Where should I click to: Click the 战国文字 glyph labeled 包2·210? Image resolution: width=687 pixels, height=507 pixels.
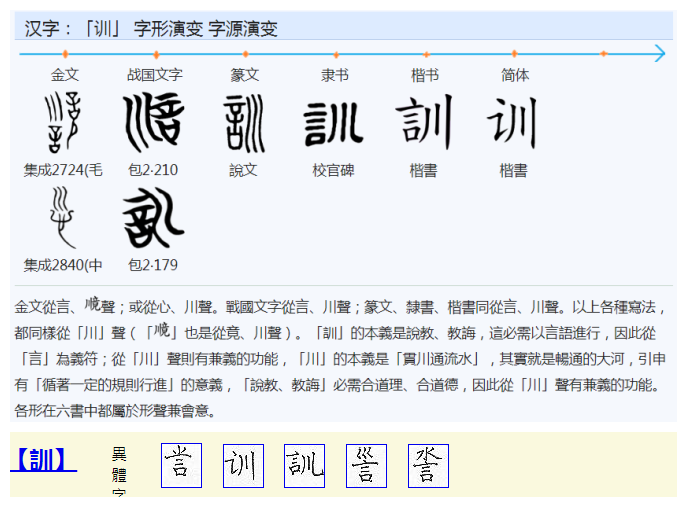(153, 122)
